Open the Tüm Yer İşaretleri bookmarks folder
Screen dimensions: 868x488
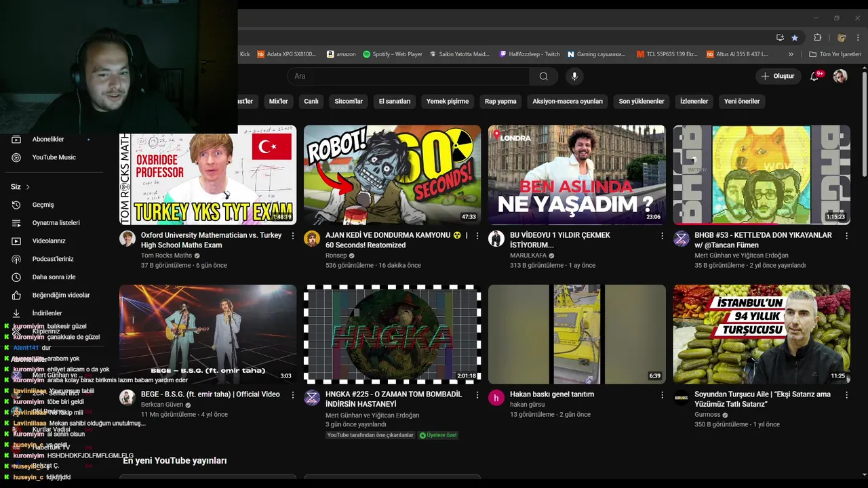point(835,54)
